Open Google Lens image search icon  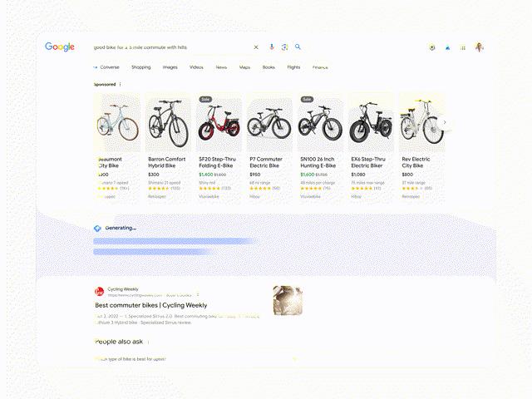[x=284, y=47]
